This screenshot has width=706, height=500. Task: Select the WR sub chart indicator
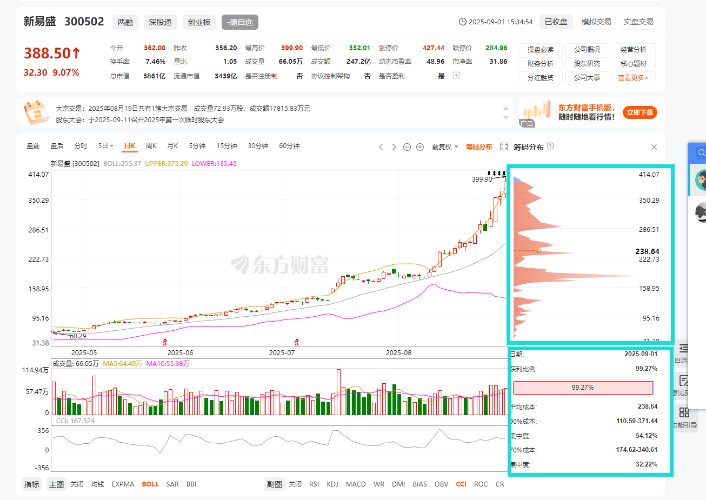pos(379,484)
